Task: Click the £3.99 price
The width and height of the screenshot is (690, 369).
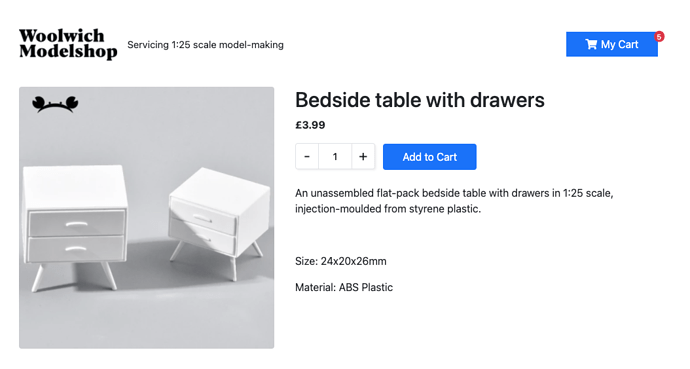Action: coord(310,125)
